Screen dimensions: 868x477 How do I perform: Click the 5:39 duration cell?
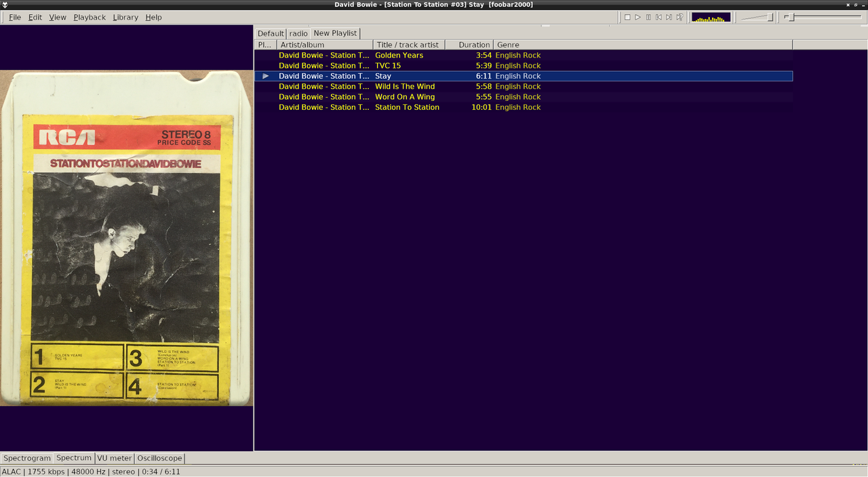(x=484, y=66)
